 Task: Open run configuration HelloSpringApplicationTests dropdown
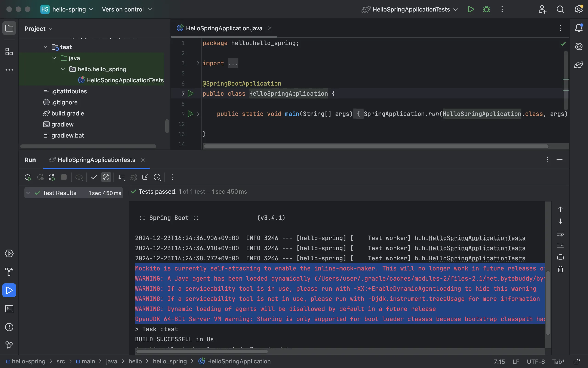tap(410, 9)
